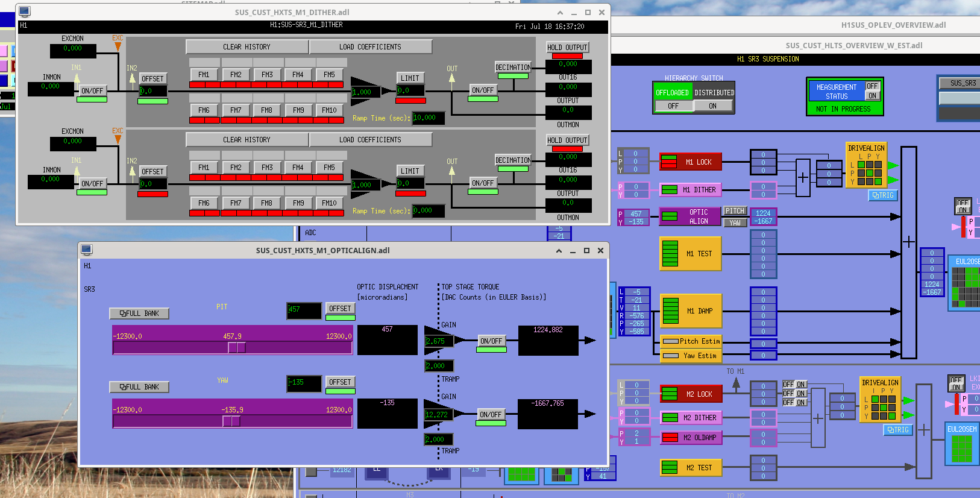Screen dimensions: 980x498
Task: Toggle the output ON/OFF in the lower DITHER bank
Action: point(483,183)
